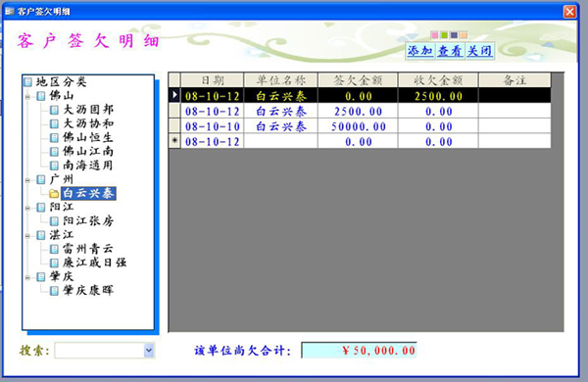Select 佛山恒生 in the tree
Screen dimensions: 588x382
point(88,137)
